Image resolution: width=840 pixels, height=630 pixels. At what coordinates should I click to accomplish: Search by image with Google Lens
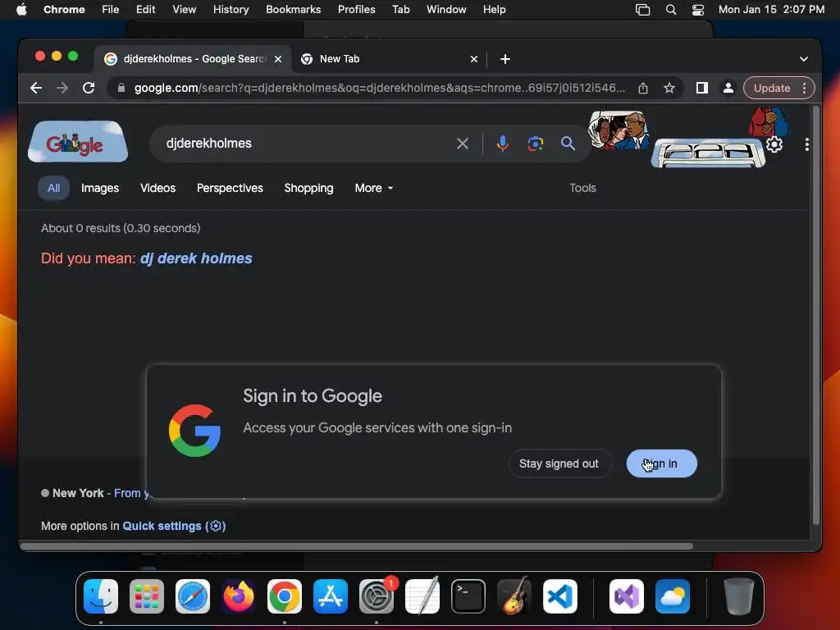535,144
